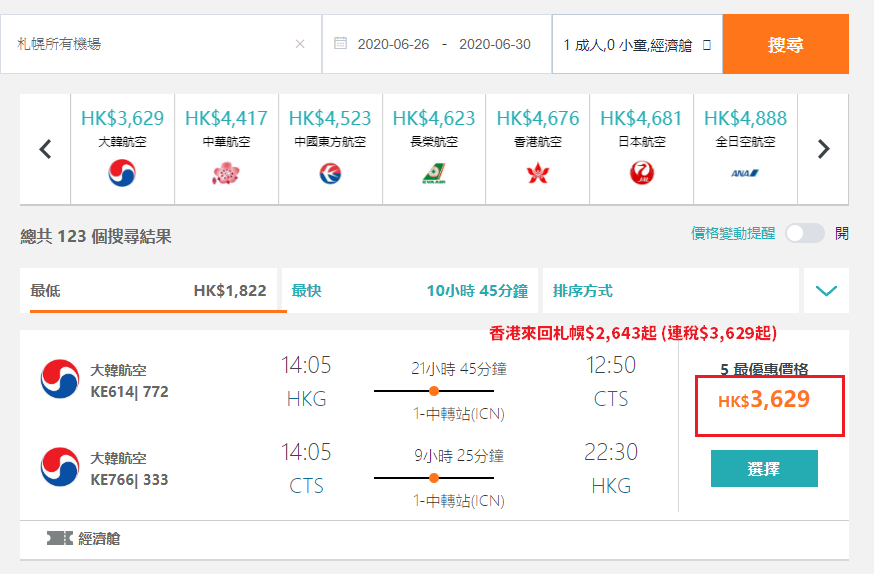
Task: Show more airlines with right arrow
Action: pos(823,149)
